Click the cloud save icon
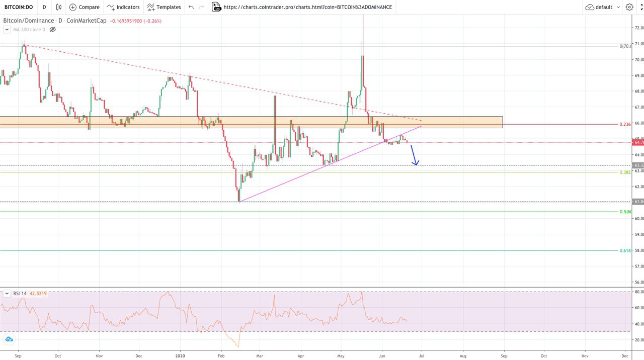 [590, 7]
